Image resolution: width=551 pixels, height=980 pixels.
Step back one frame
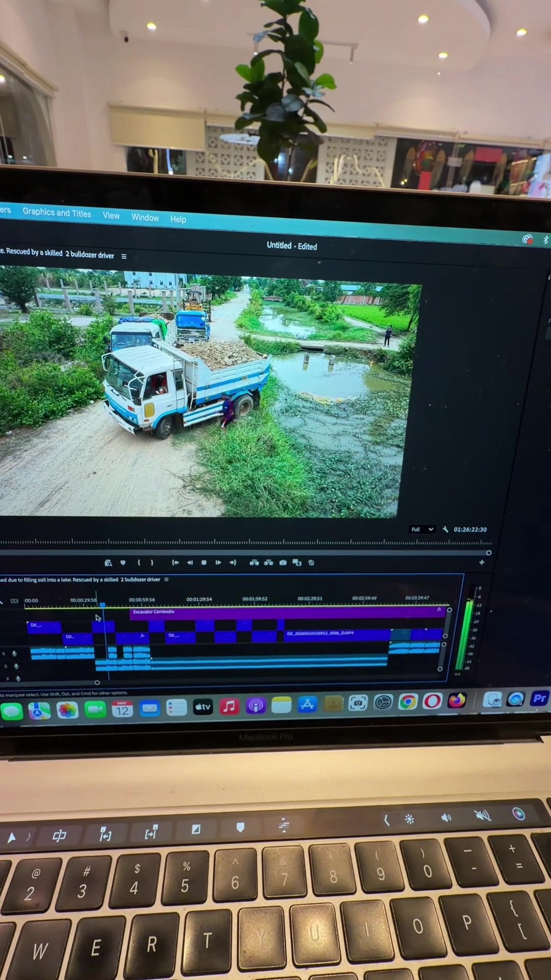point(190,562)
